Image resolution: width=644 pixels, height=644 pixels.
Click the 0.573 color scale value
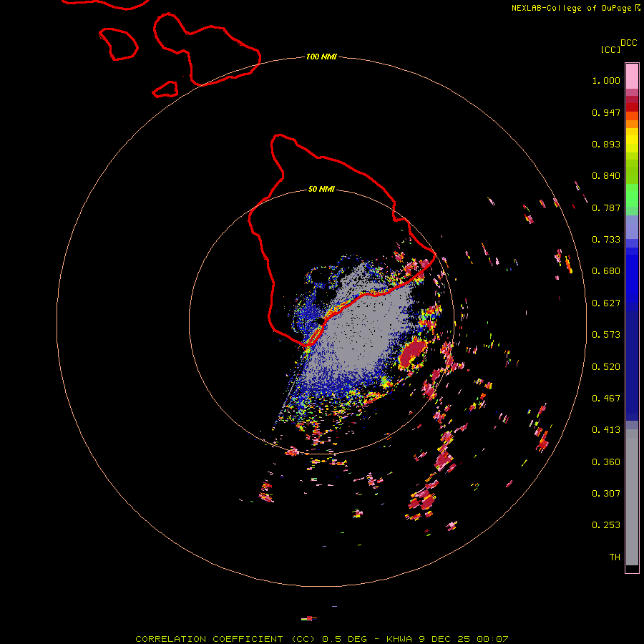pyautogui.click(x=606, y=335)
